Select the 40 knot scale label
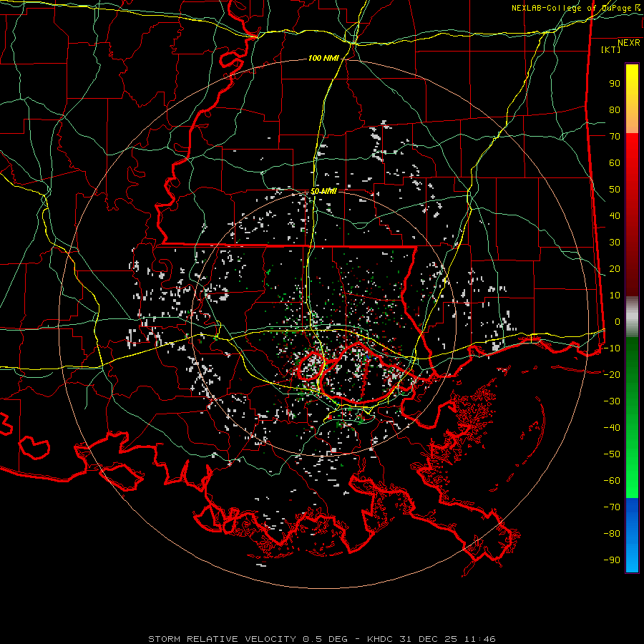 615,215
